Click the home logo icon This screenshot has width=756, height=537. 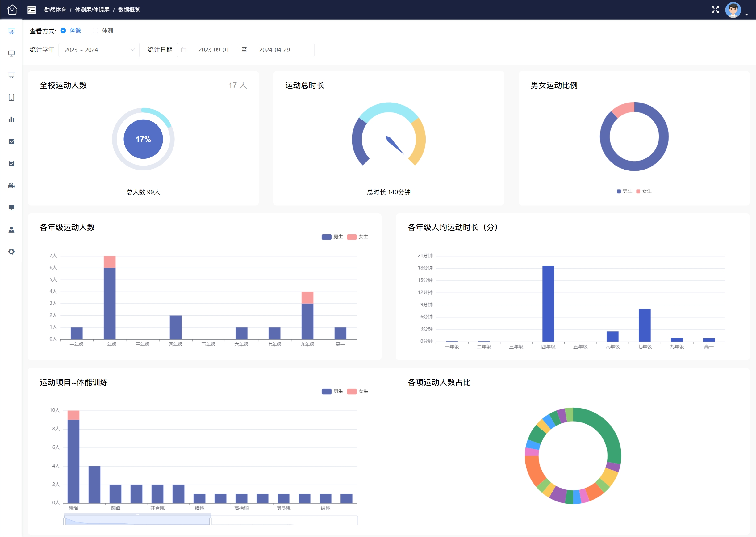pos(12,10)
